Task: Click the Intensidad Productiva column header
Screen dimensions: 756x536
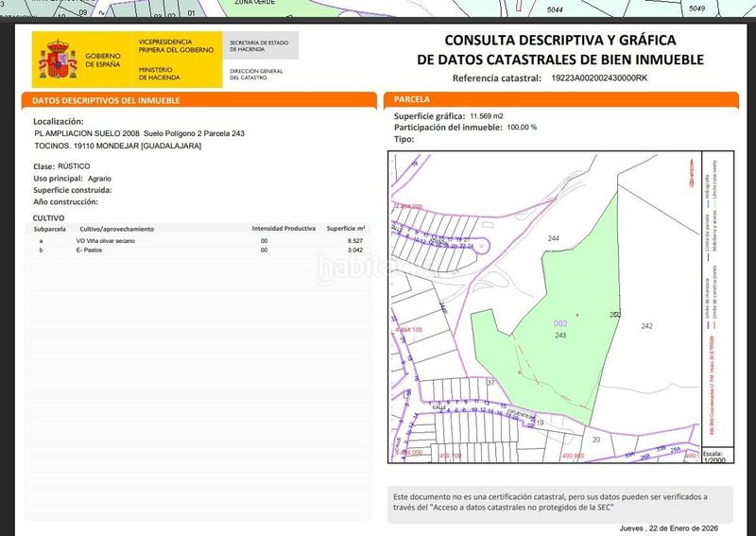Action: click(283, 229)
